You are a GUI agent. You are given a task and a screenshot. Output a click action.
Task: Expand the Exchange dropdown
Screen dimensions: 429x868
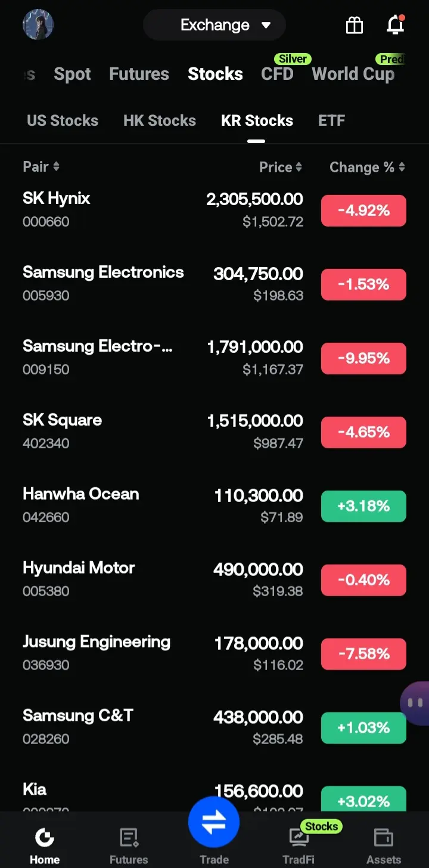click(x=214, y=25)
